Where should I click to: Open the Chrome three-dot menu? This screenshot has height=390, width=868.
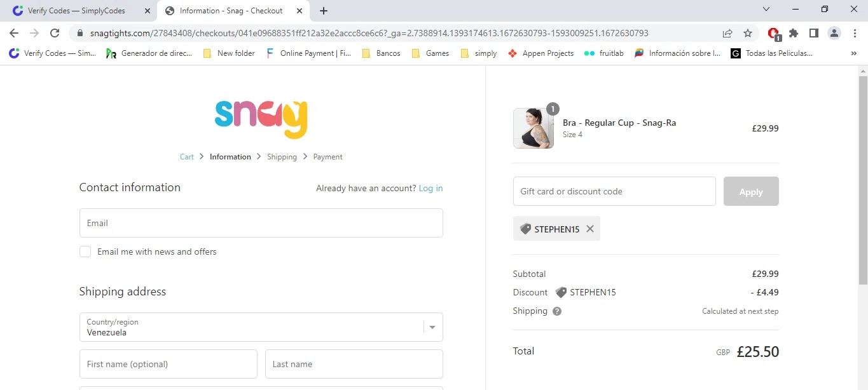click(854, 33)
